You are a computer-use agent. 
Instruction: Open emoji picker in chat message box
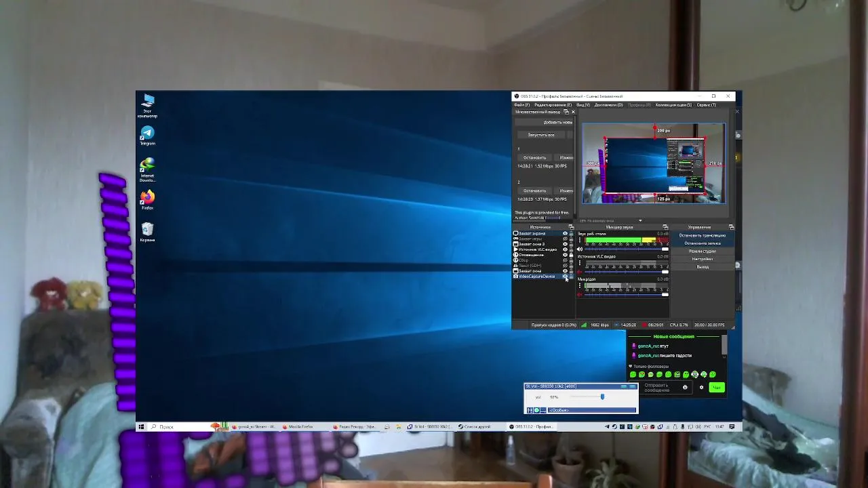[685, 387]
